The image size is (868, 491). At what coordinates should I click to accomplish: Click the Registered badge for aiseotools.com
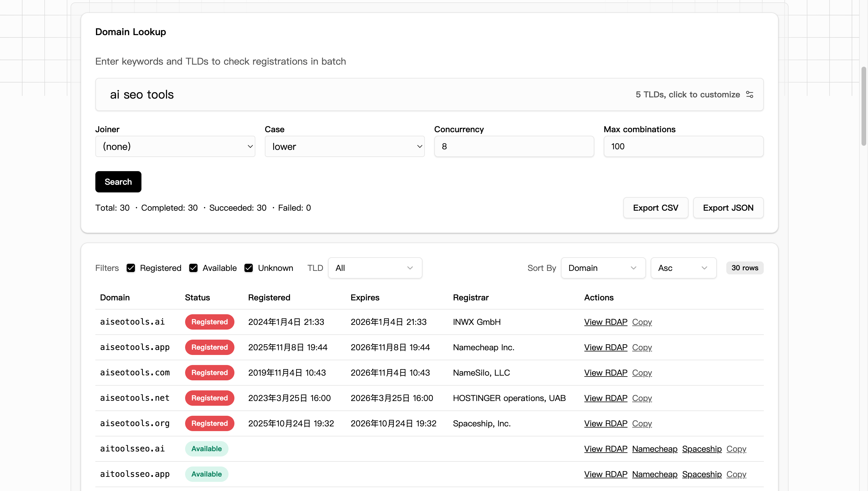(x=210, y=373)
